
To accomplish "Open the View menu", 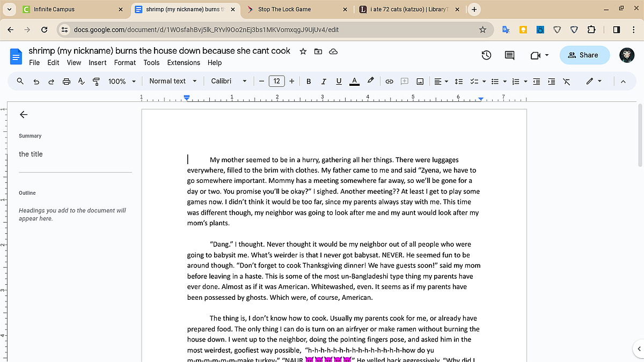I will pyautogui.click(x=74, y=63).
